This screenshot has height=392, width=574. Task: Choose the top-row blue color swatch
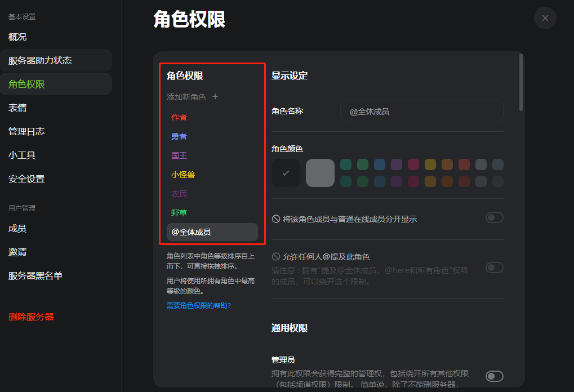pyautogui.click(x=380, y=164)
